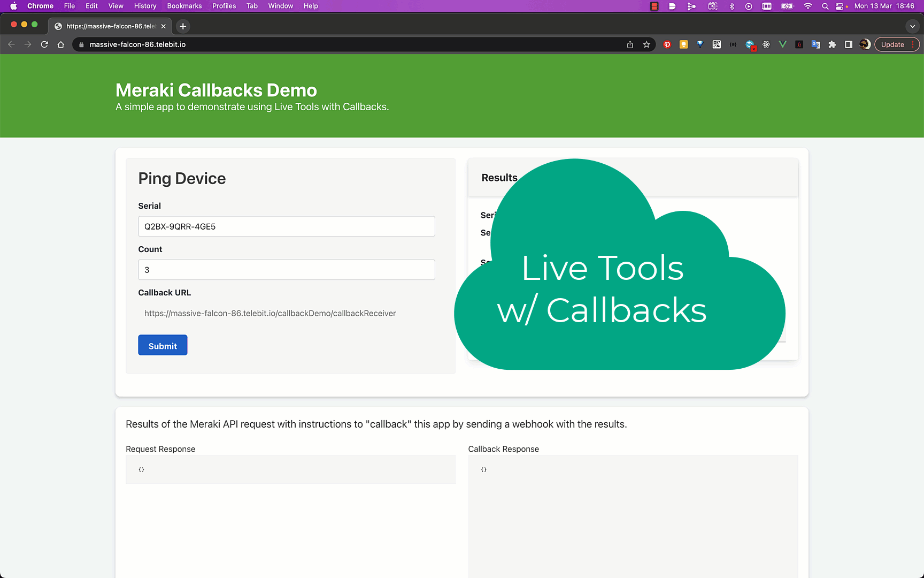Open the QR code generator extension
This screenshot has height=578, width=924.
click(717, 44)
